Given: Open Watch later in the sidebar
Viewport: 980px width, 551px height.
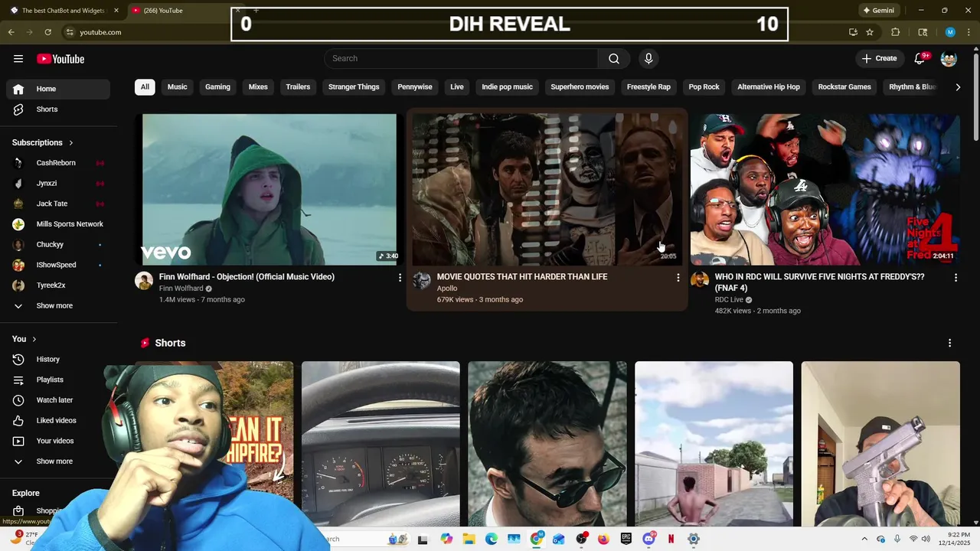Looking at the screenshot, I should (x=58, y=400).
